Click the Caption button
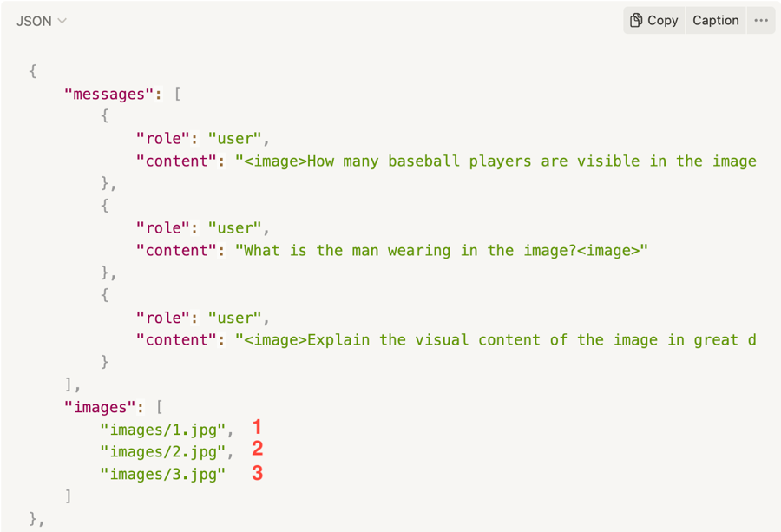The image size is (781, 532). (715, 20)
